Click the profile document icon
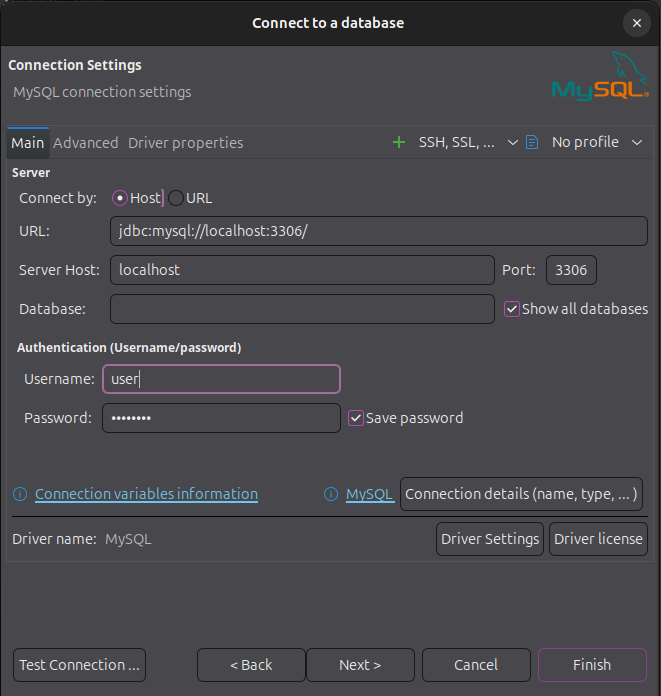 [x=532, y=142]
